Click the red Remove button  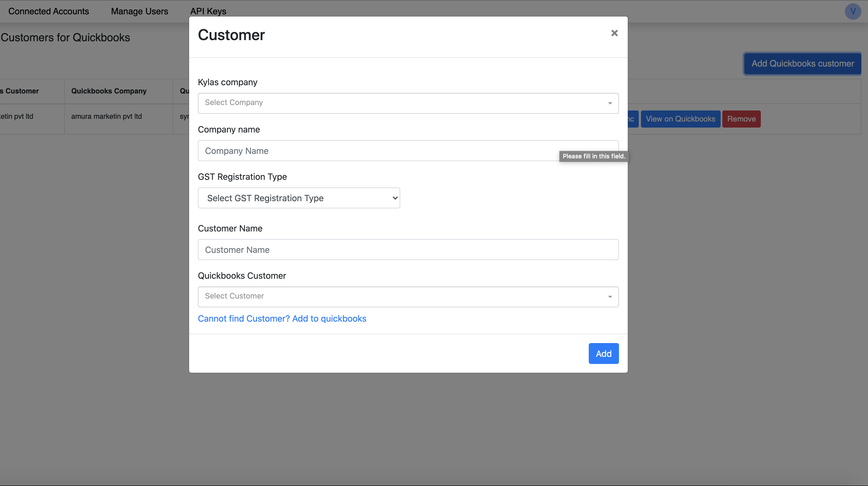[741, 119]
